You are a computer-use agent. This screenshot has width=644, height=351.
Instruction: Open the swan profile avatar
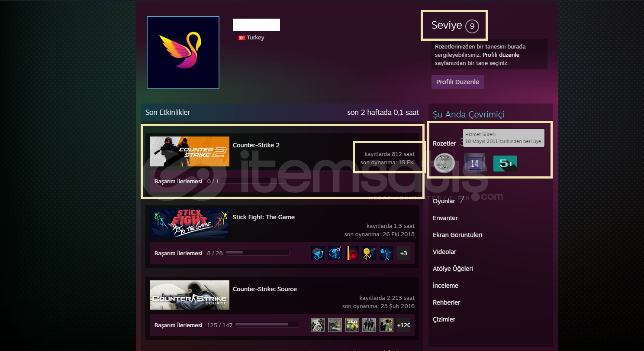click(x=183, y=52)
